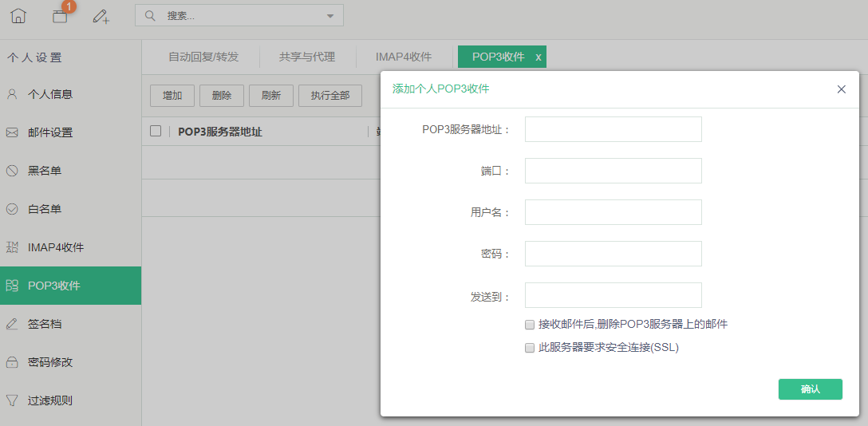Image resolution: width=868 pixels, height=426 pixels.
Task: Click the 密码 input field
Action: pos(614,254)
